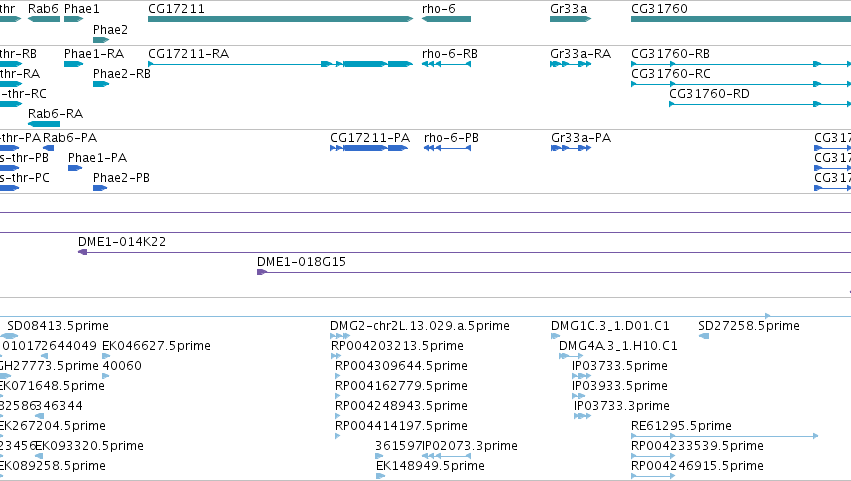Select the EK148949.5prime EST label
The image size is (851, 481).
pyautogui.click(x=430, y=466)
